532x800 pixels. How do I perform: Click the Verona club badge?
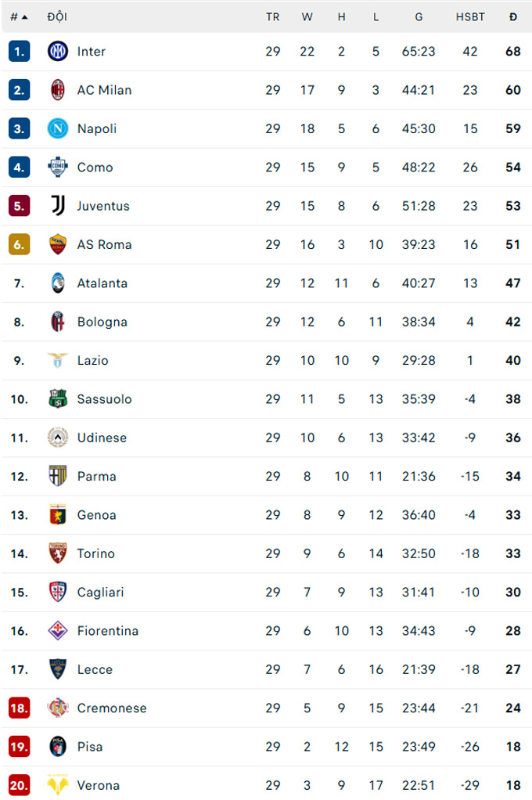[57, 785]
